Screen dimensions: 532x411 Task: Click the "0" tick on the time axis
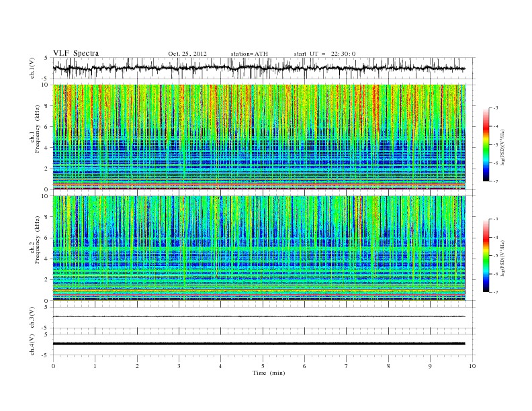tap(53, 366)
